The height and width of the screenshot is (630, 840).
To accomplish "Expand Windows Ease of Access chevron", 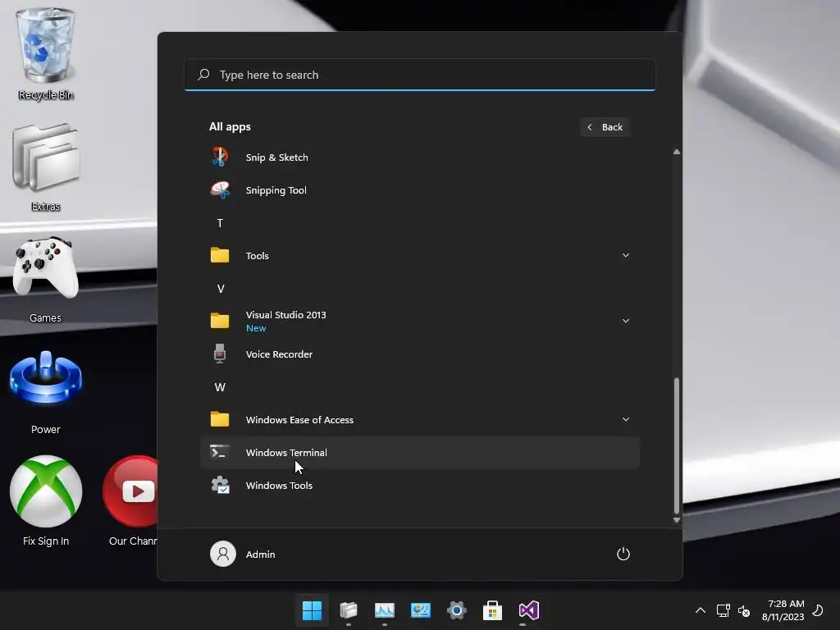I will point(626,419).
